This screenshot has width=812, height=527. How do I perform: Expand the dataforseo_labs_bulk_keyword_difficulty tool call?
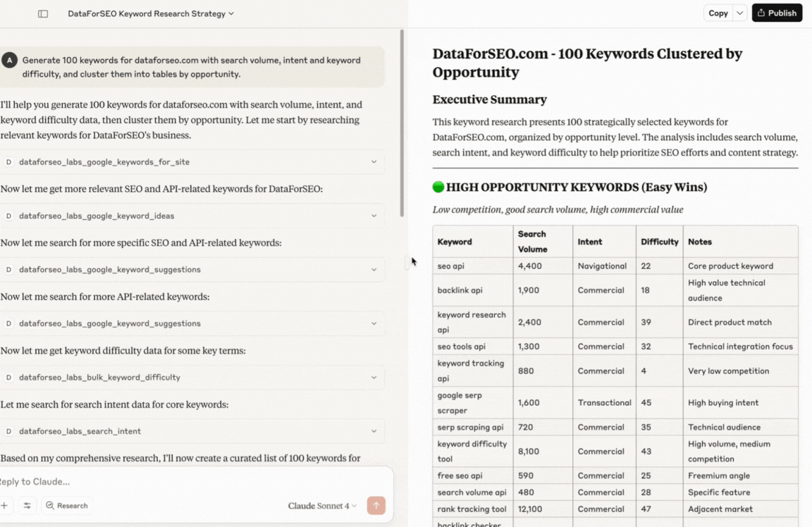coord(192,378)
